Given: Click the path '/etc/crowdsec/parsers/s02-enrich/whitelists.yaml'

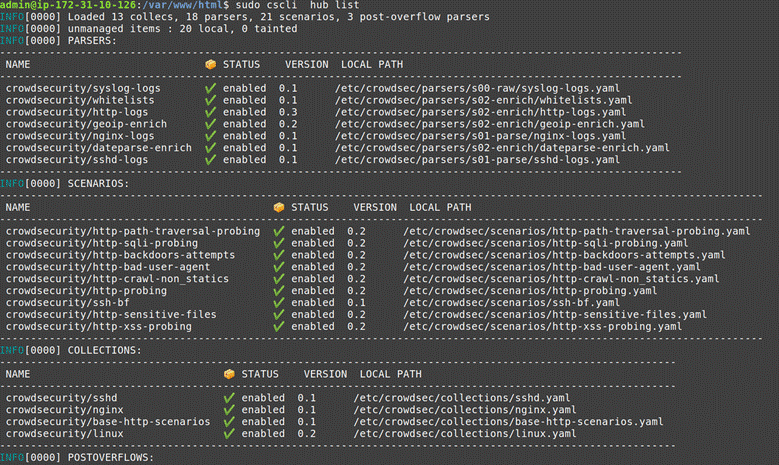Looking at the screenshot, I should [x=483, y=100].
